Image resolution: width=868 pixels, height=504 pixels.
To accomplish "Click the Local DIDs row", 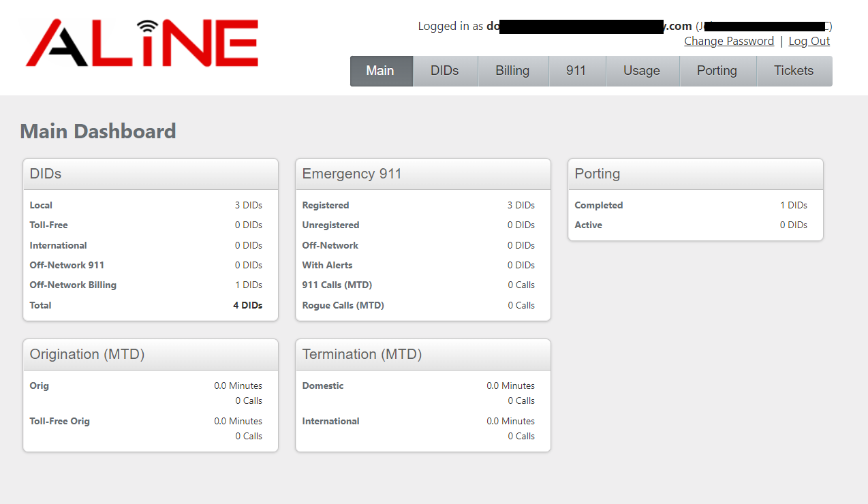I will (40, 205).
